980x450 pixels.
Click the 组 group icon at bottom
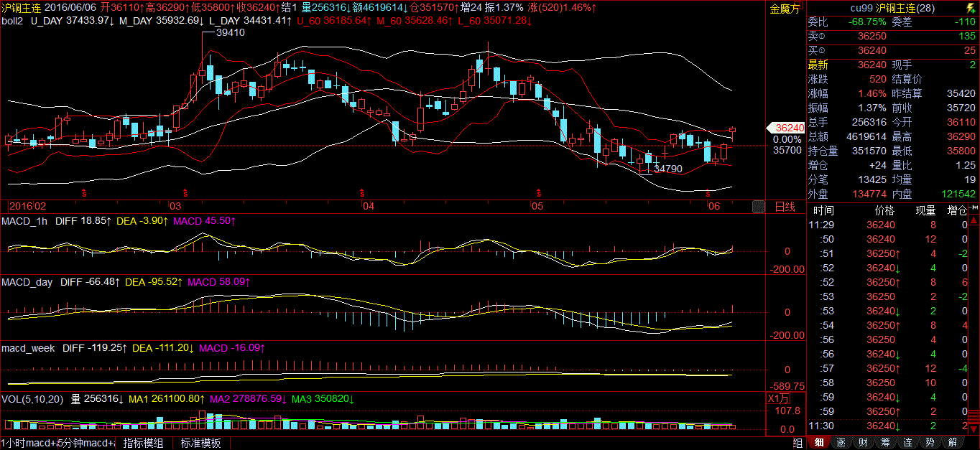[798, 443]
